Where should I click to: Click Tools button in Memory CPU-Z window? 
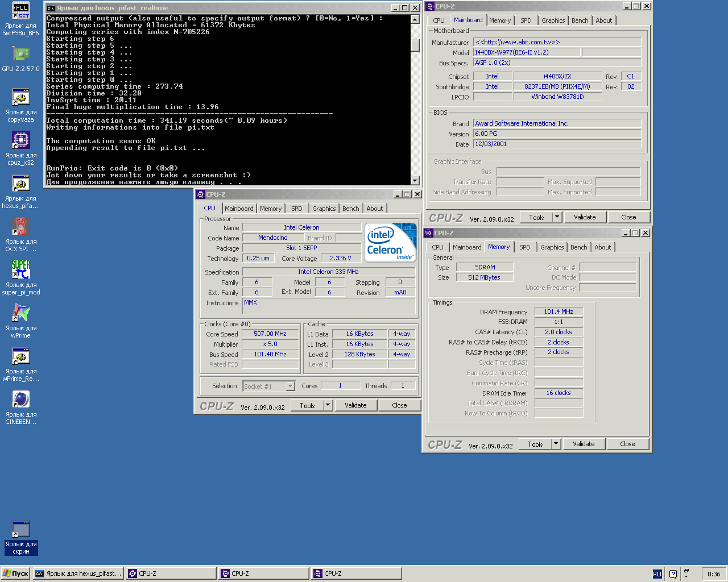tap(535, 444)
